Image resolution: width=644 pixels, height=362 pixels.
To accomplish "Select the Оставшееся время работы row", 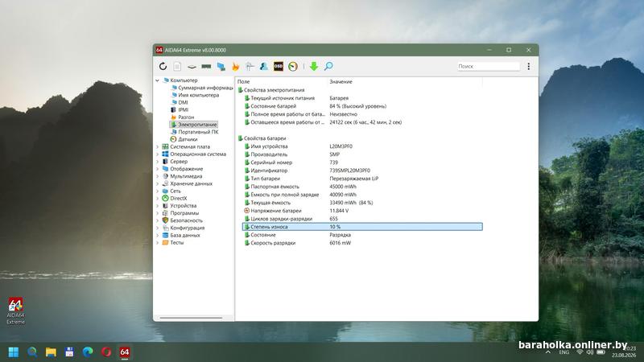I will (363, 122).
